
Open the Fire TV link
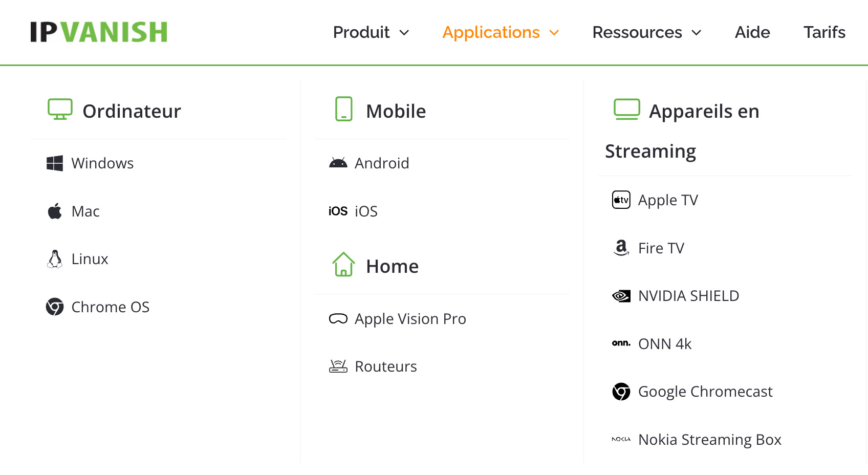pyautogui.click(x=661, y=248)
